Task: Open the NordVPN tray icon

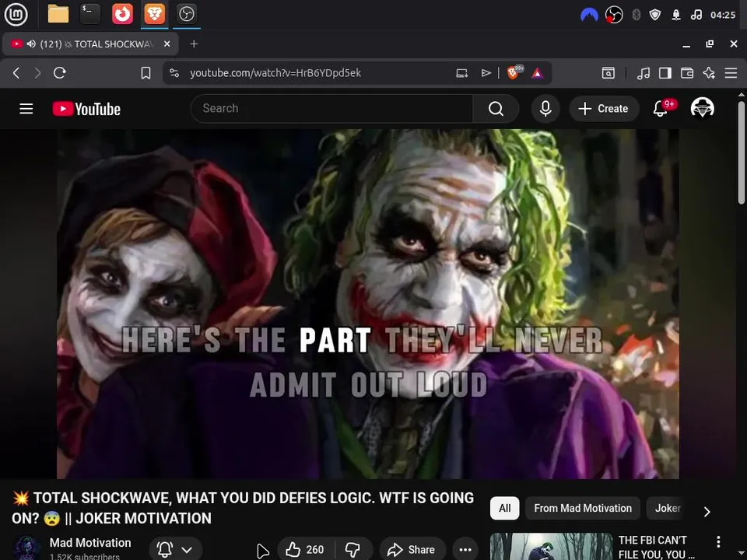Action: (589, 15)
